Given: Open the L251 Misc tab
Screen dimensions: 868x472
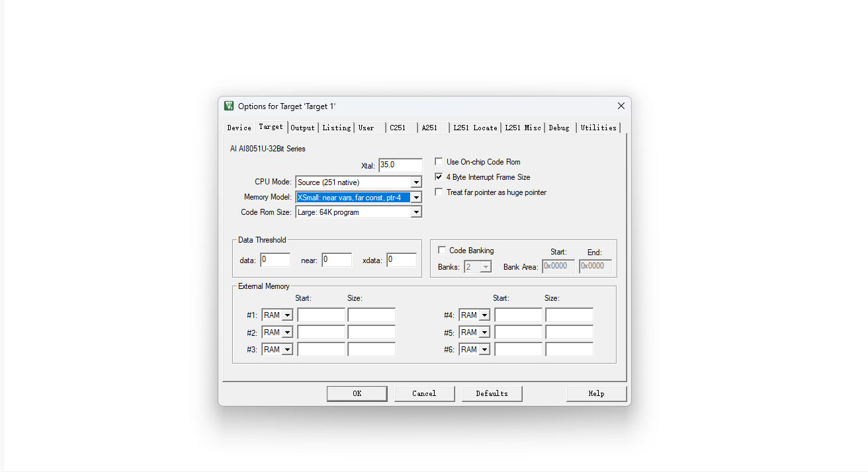Looking at the screenshot, I should [523, 128].
